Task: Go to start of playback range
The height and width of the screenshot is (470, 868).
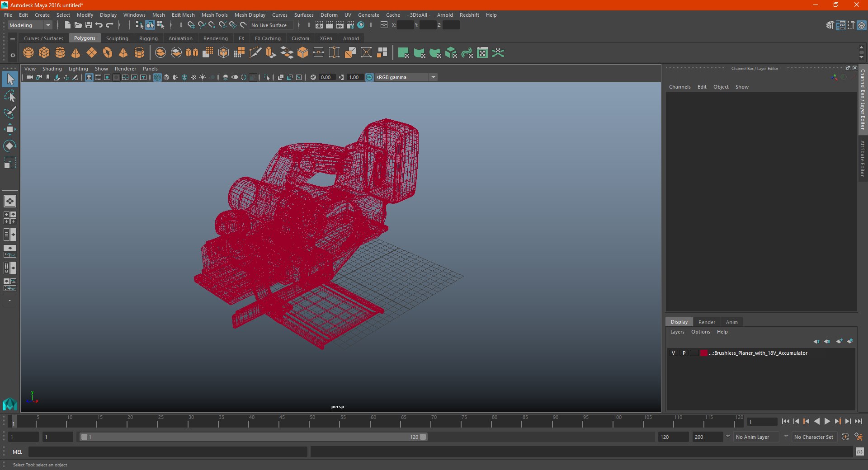Action: (x=785, y=421)
